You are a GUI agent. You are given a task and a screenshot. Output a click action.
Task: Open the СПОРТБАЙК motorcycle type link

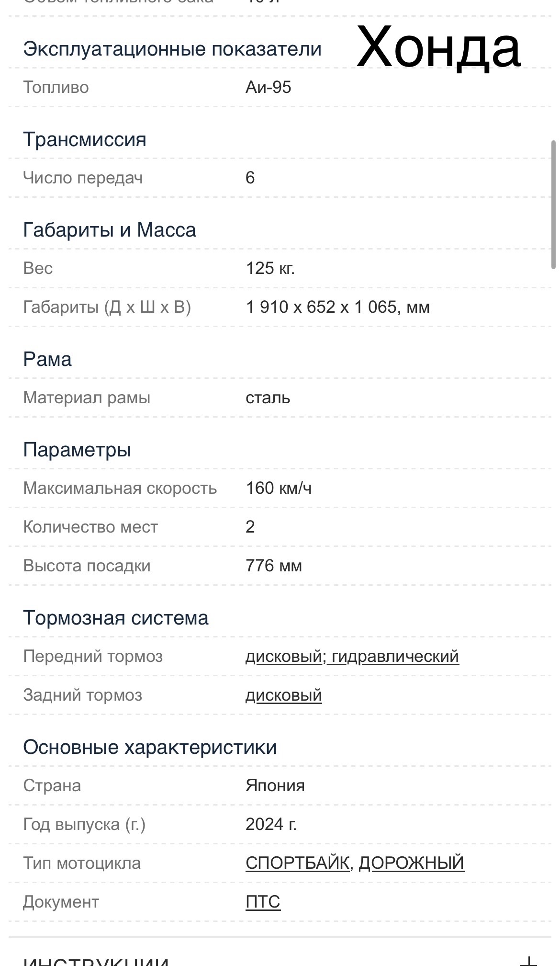[x=297, y=863]
